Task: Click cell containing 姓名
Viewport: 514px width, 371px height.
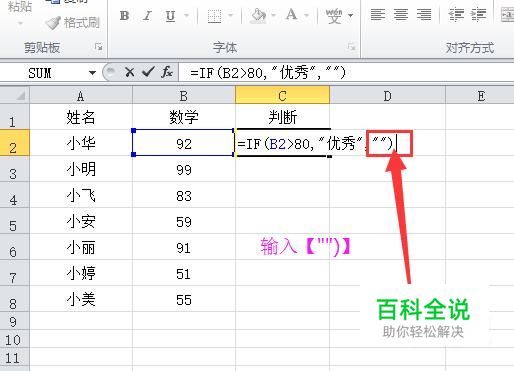Action: 81,117
